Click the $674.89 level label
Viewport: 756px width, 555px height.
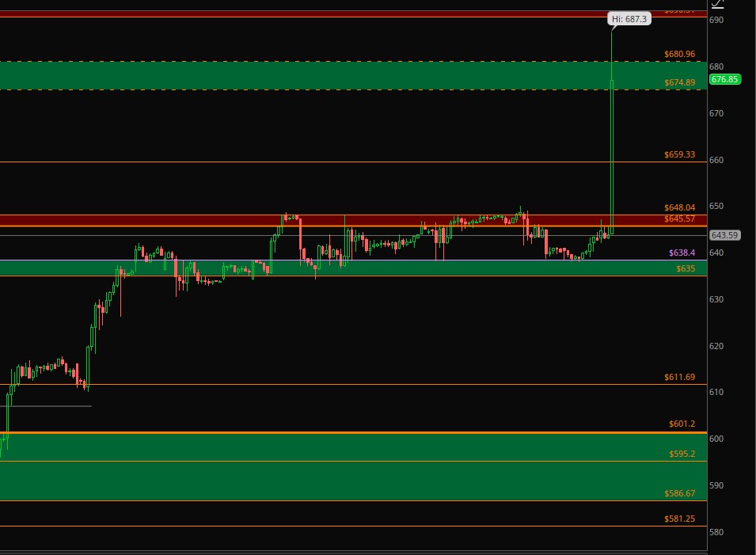point(679,82)
